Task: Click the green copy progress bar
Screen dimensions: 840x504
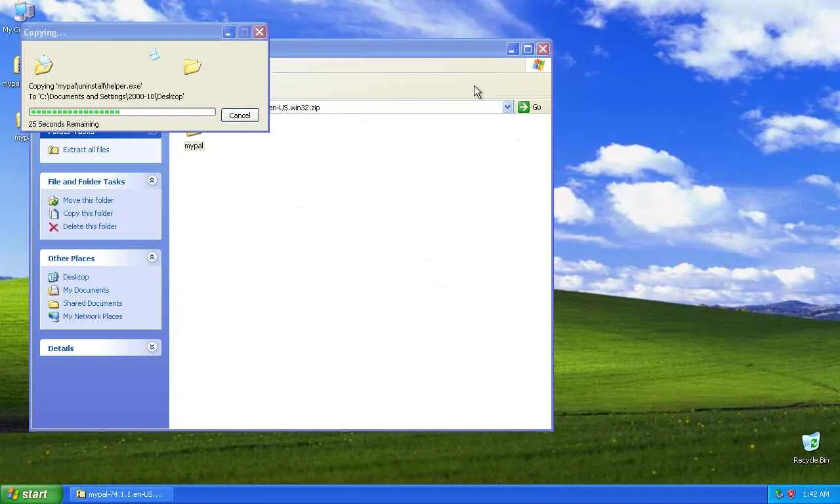Action: 122,112
